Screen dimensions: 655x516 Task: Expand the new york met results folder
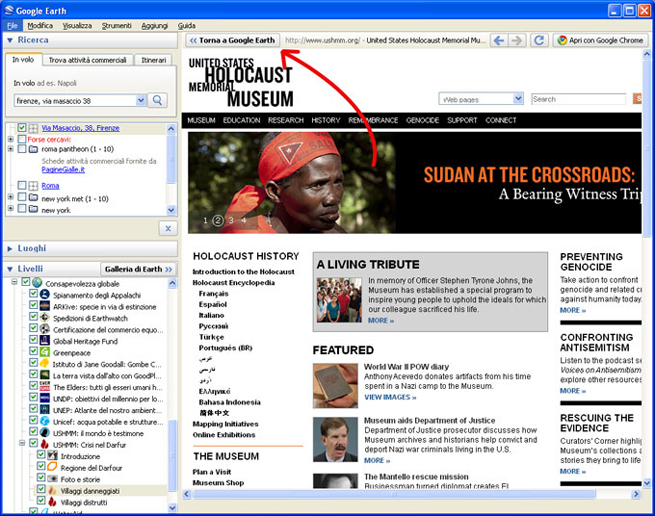coord(10,197)
